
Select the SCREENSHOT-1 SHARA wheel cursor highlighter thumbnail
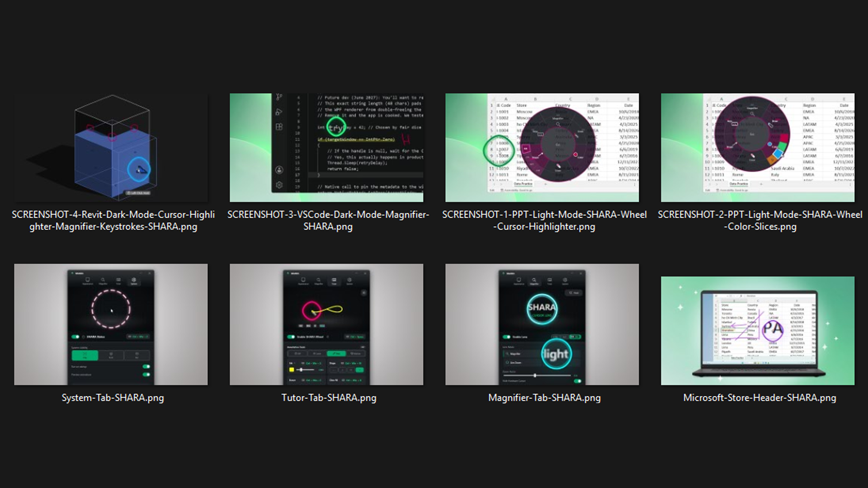[542, 148]
